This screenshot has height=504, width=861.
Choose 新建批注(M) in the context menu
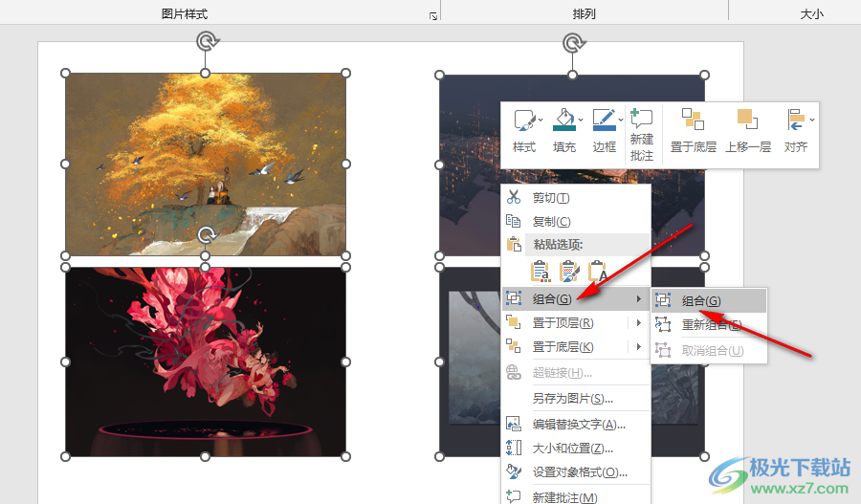pyautogui.click(x=576, y=497)
